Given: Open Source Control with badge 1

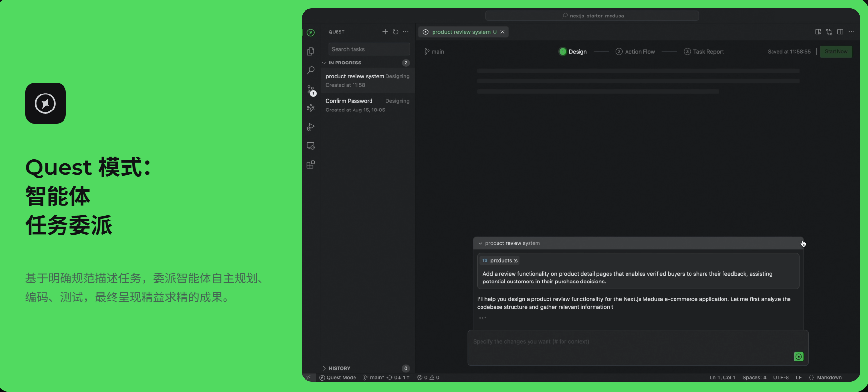Looking at the screenshot, I should pyautogui.click(x=311, y=90).
